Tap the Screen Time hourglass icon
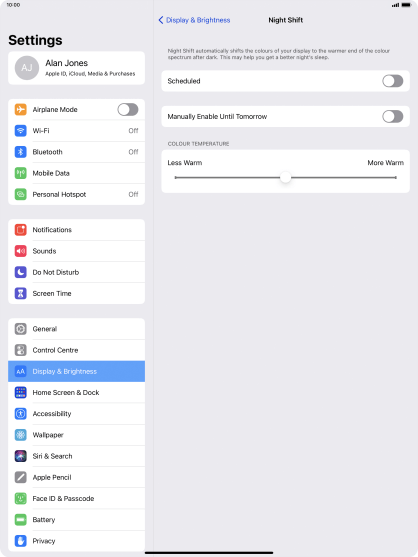Viewport: 418px width, 557px height. coord(21,293)
